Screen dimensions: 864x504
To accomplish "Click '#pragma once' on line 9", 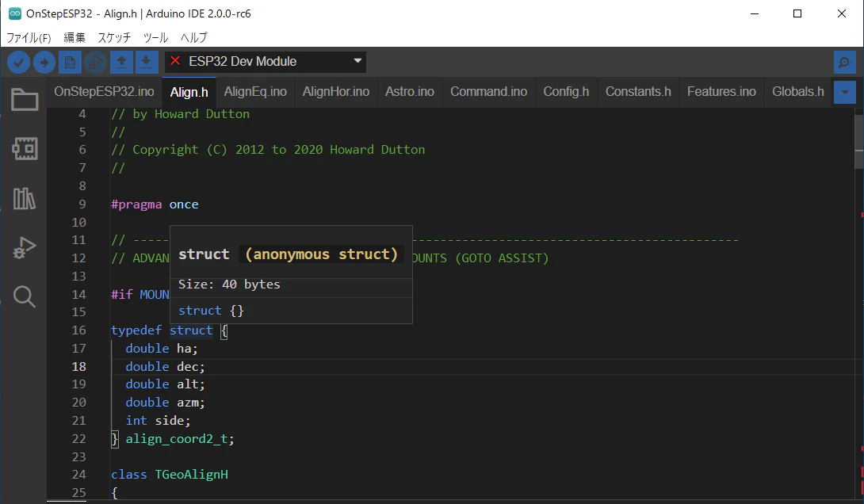I will coord(155,204).
